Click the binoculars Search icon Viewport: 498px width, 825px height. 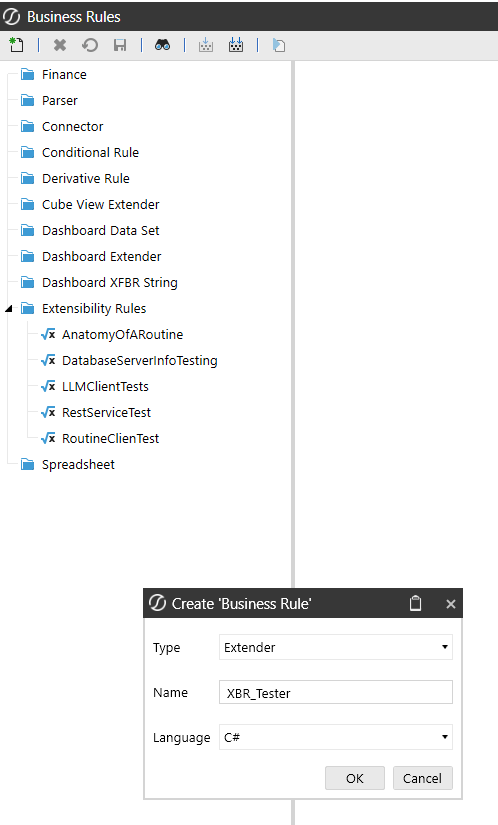[x=162, y=45]
